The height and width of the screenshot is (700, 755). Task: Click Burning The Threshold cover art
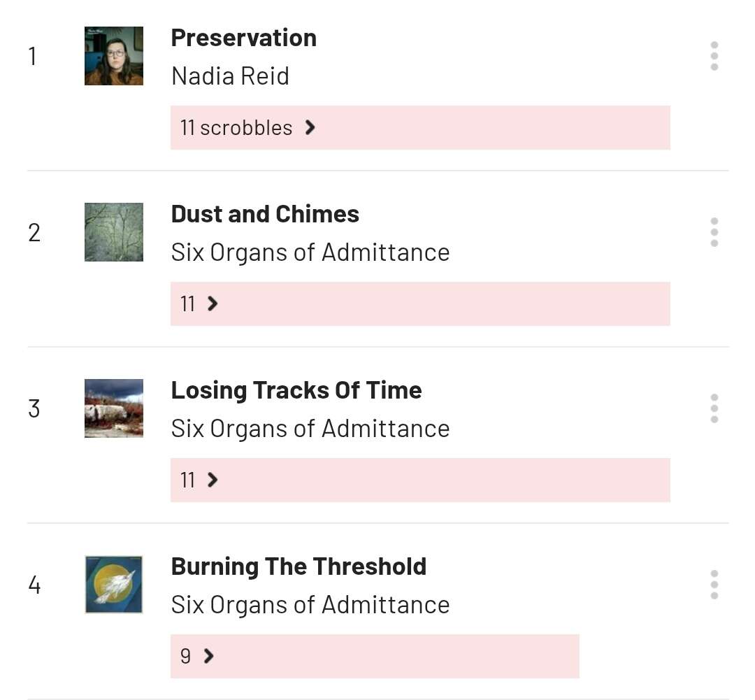[114, 585]
